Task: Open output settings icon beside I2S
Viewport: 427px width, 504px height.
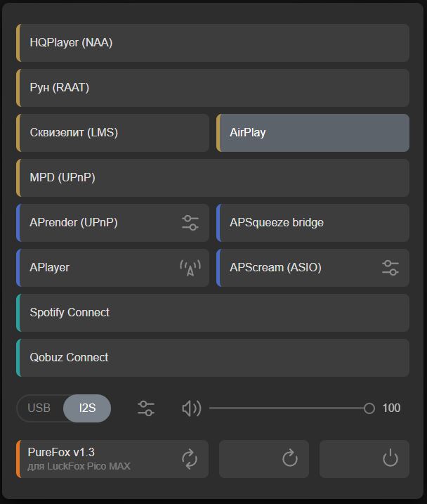Action: pyautogui.click(x=146, y=408)
